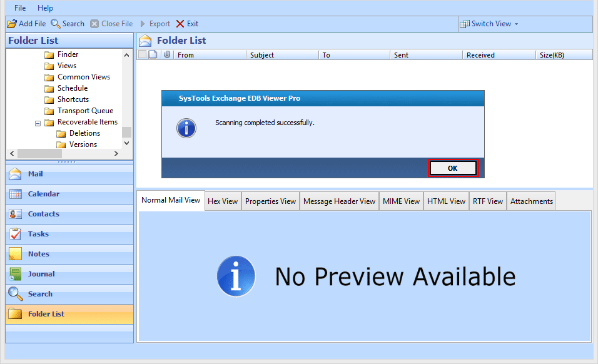Collapse the Recoverable Items tree node

[38, 123]
